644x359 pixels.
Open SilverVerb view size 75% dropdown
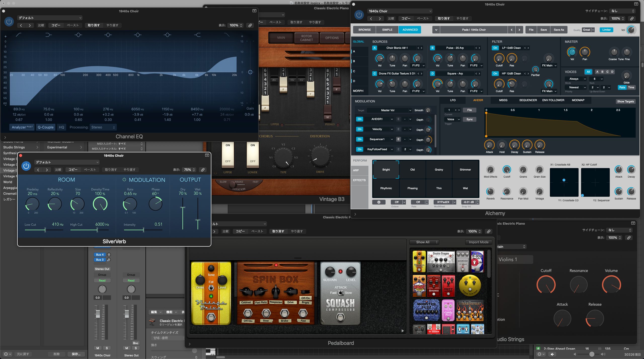189,170
